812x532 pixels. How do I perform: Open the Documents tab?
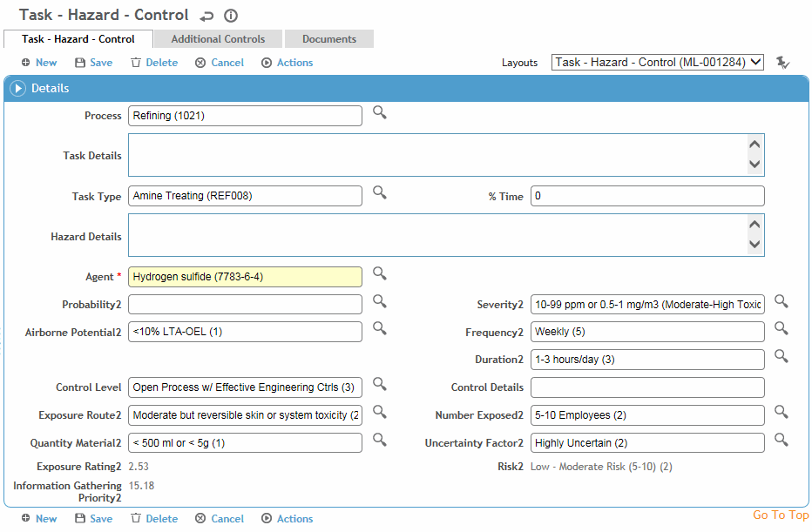pyautogui.click(x=329, y=39)
